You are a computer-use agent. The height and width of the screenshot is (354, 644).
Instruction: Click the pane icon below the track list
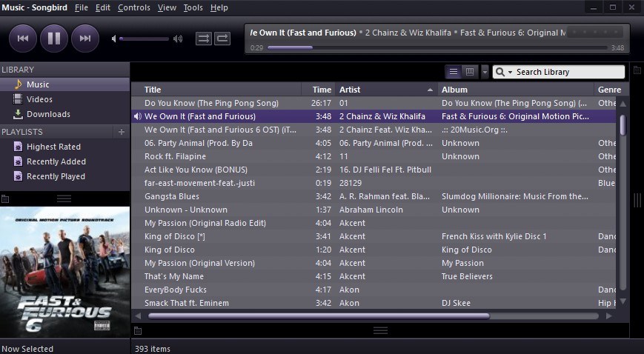click(138, 330)
